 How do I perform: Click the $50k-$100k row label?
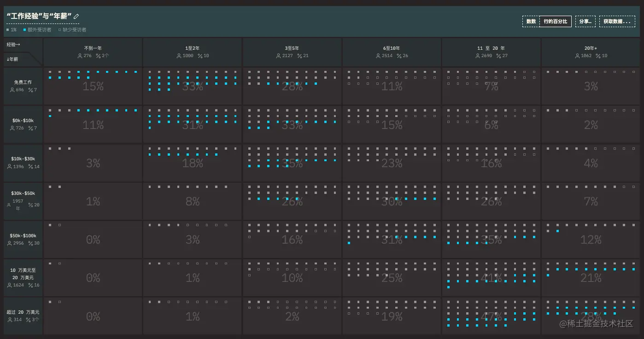point(23,235)
